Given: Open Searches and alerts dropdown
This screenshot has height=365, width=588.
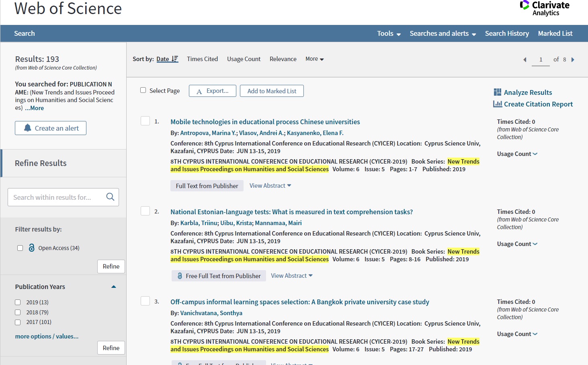Looking at the screenshot, I should [x=443, y=33].
